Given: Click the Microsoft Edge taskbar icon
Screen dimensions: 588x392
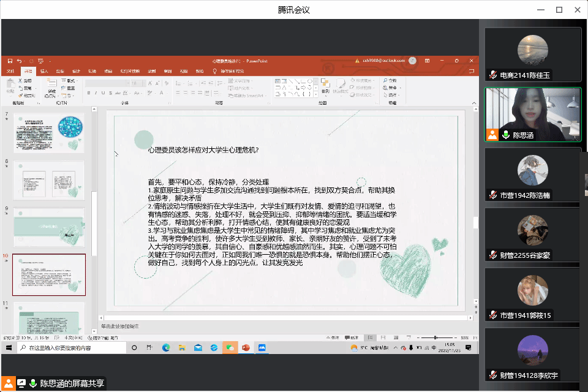Looking at the screenshot, I should [x=165, y=347].
